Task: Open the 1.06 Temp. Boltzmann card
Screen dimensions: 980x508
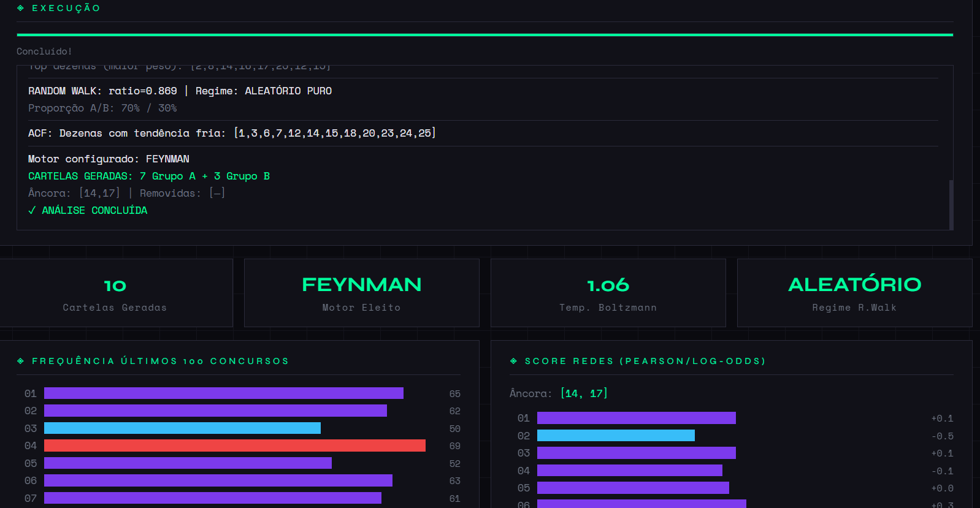Action: 608,293
